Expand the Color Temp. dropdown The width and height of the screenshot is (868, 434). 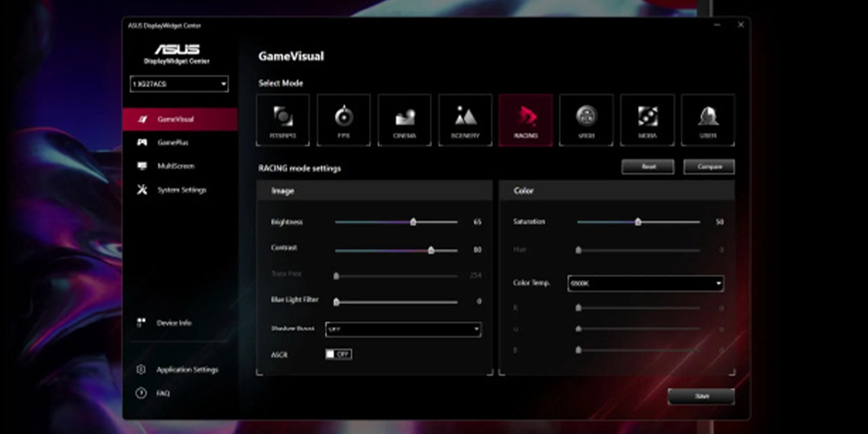pos(646,284)
